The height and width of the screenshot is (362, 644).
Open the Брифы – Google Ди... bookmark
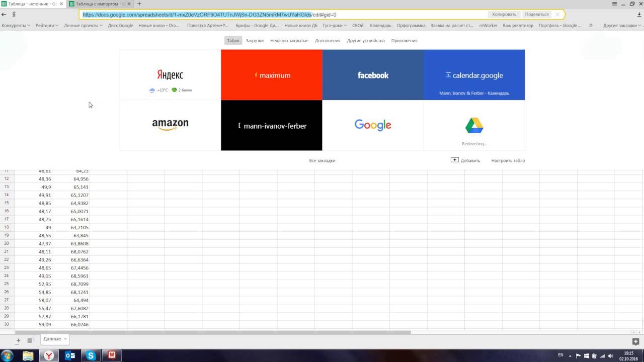(x=257, y=25)
